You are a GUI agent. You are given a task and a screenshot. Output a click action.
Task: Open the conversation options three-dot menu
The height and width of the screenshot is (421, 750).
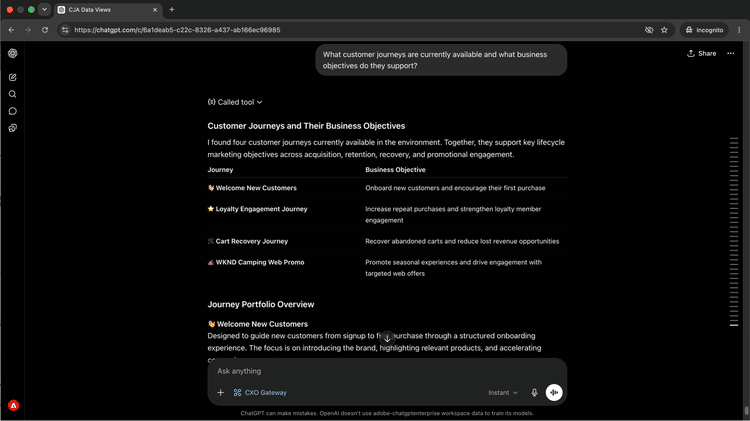click(x=730, y=54)
